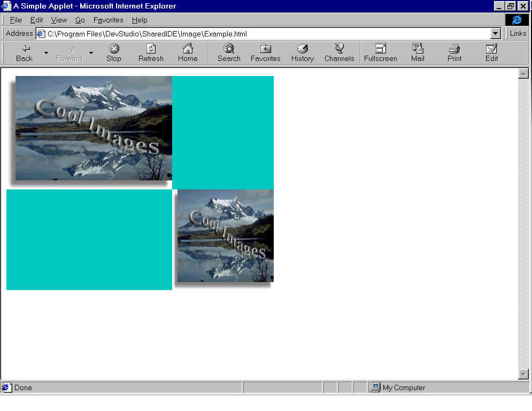Screen dimensions: 532x411
Task: Stop the page loading
Action: pyautogui.click(x=114, y=53)
